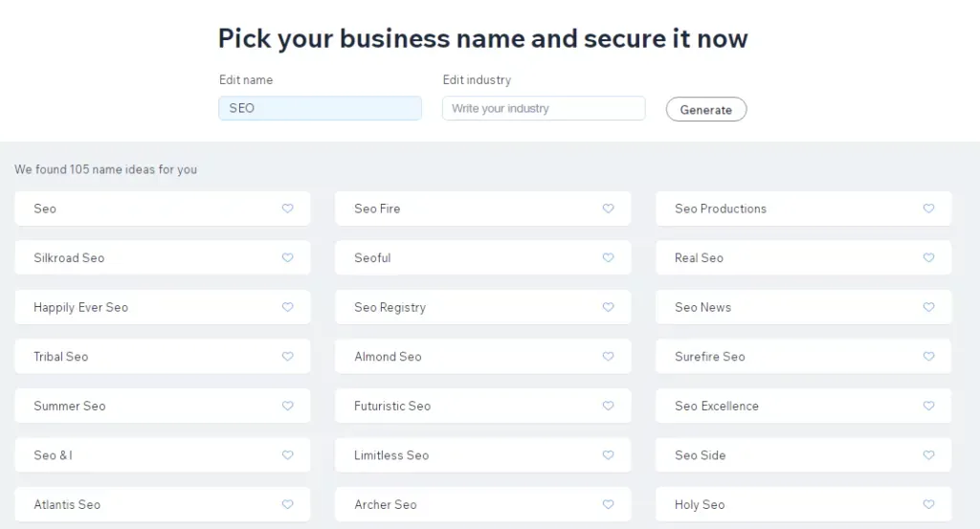Save "Seo Productions" using its heart icon
Image resolution: width=980 pixels, height=529 pixels.
click(x=928, y=209)
